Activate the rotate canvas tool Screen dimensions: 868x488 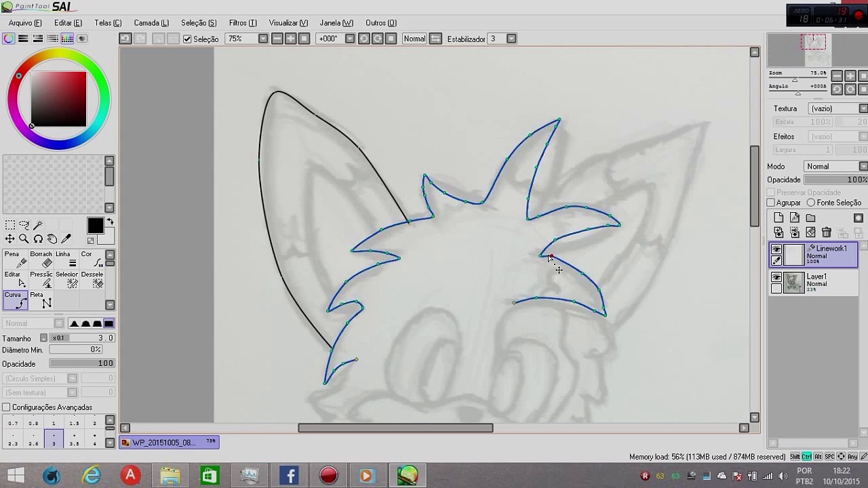[x=38, y=239]
